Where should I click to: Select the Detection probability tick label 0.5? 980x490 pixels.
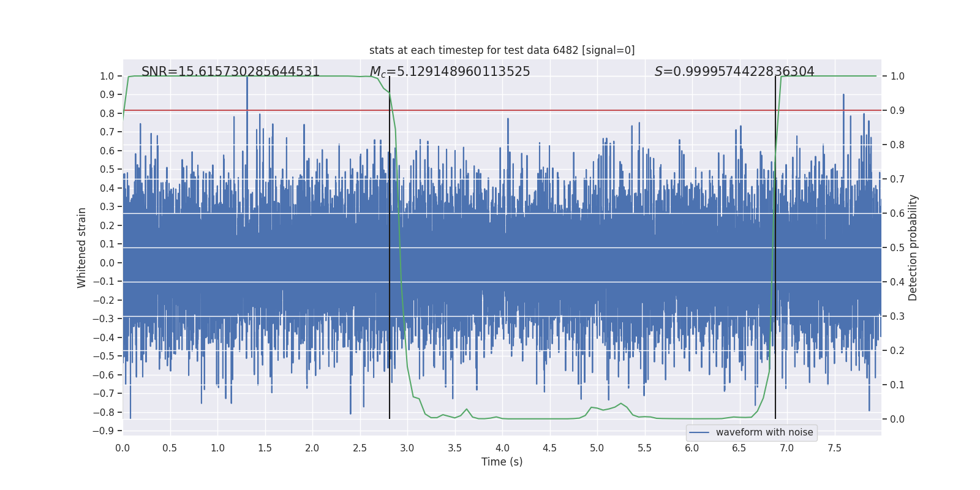(897, 247)
